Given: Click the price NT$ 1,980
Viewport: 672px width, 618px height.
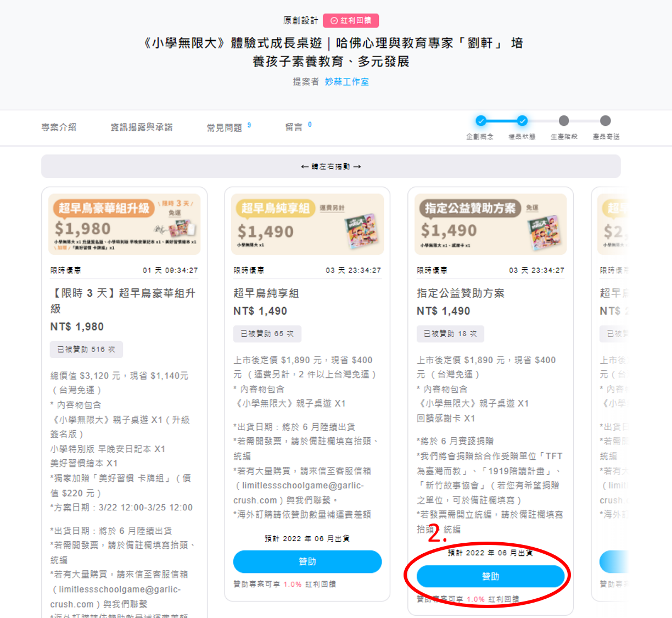Looking at the screenshot, I should pos(77,327).
